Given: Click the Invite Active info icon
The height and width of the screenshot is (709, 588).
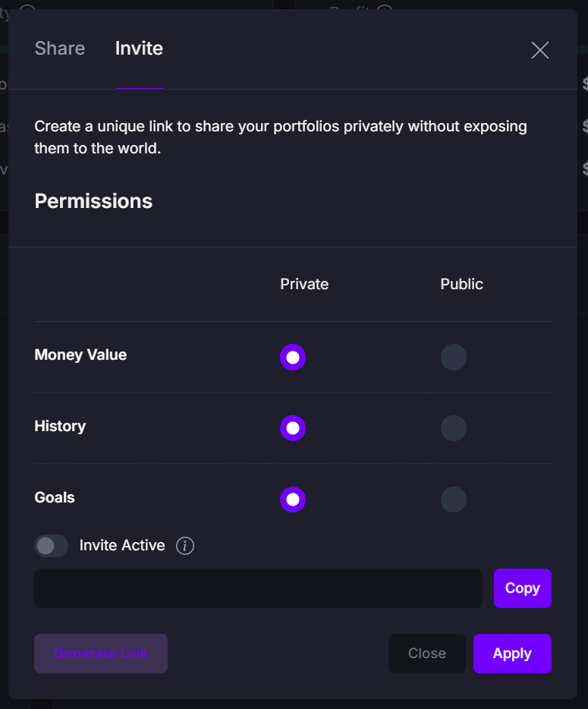Looking at the screenshot, I should tap(185, 546).
